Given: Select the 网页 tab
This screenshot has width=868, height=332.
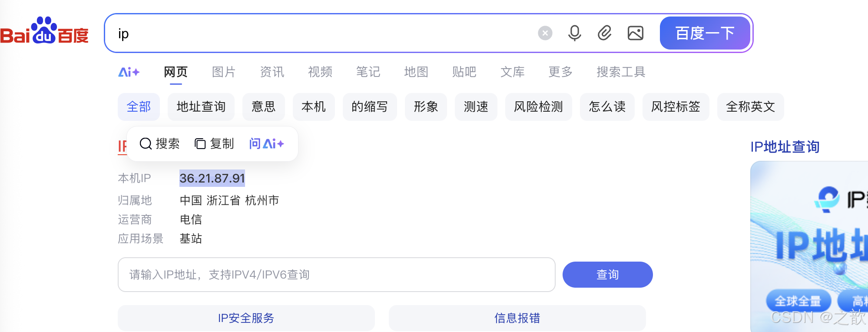Looking at the screenshot, I should click(x=176, y=72).
